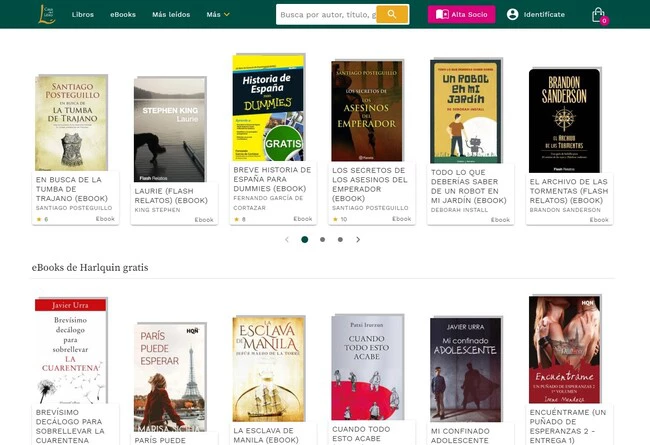Open Los secretos de los asesinos cover
Viewport: 650px width, 445px height.
coord(367,111)
